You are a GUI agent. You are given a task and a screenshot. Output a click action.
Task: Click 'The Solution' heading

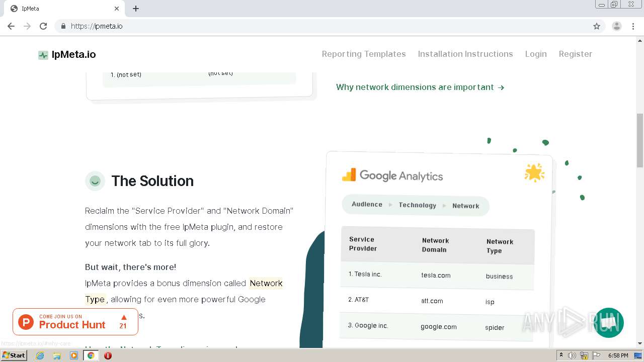152,181
